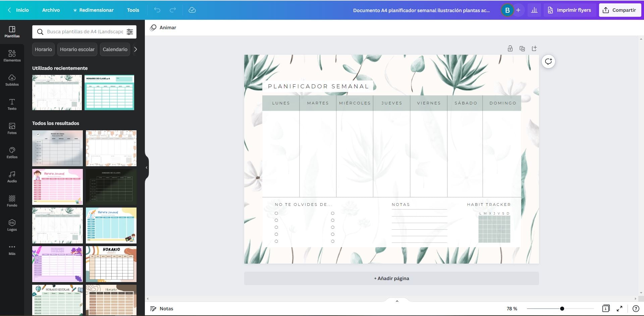
Task: Click the document title text
Action: point(421,10)
